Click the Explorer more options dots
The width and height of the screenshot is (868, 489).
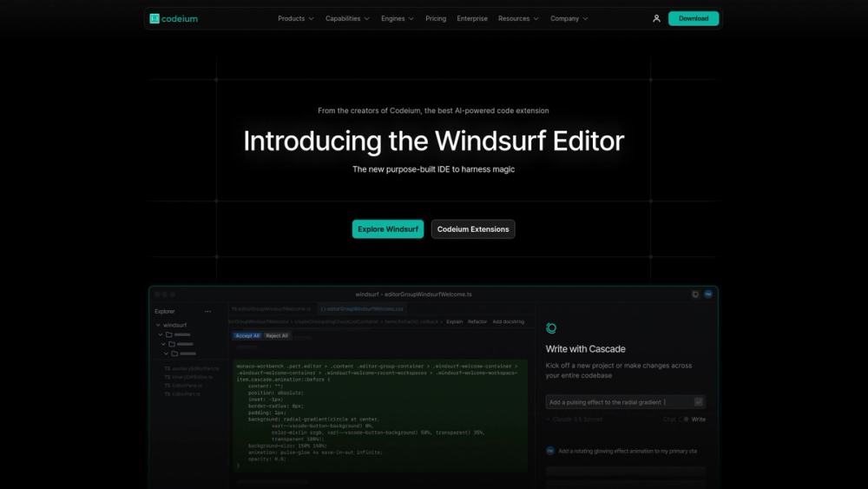[207, 311]
